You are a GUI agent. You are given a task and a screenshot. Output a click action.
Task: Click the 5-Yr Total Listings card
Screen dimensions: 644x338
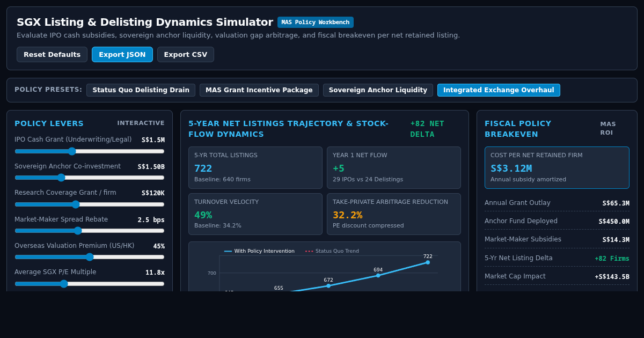255,167
